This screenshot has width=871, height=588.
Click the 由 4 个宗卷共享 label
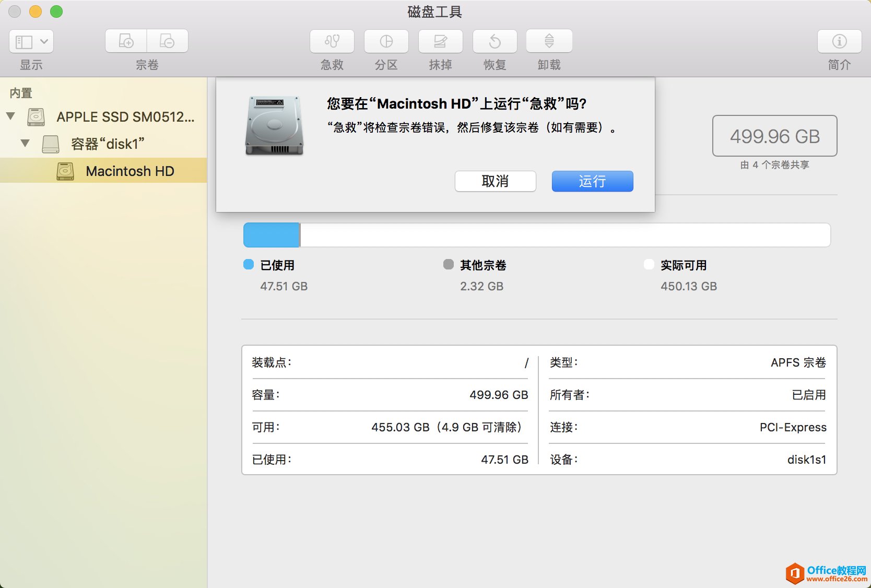(x=775, y=165)
